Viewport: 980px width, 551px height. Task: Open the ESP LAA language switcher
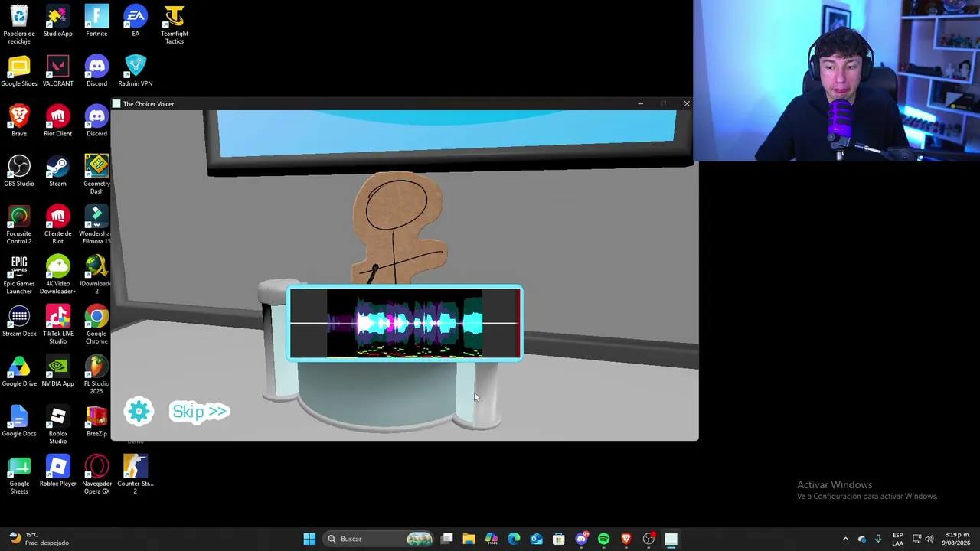(x=897, y=539)
